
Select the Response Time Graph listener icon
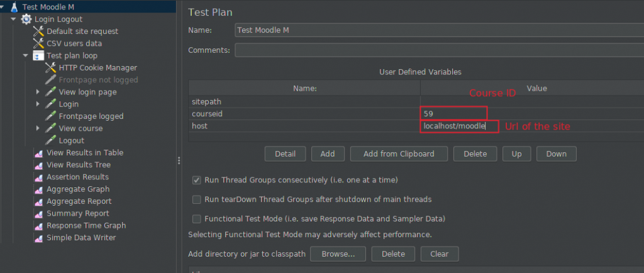tap(38, 226)
